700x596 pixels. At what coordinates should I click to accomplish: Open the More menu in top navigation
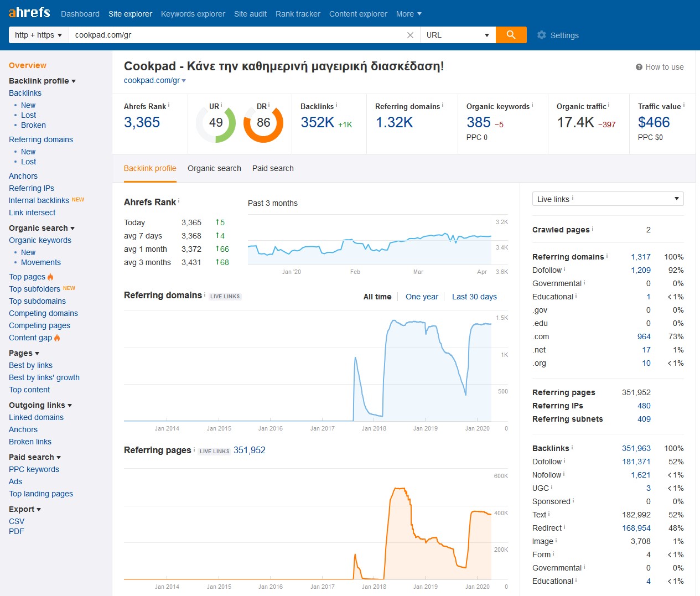pyautogui.click(x=409, y=14)
